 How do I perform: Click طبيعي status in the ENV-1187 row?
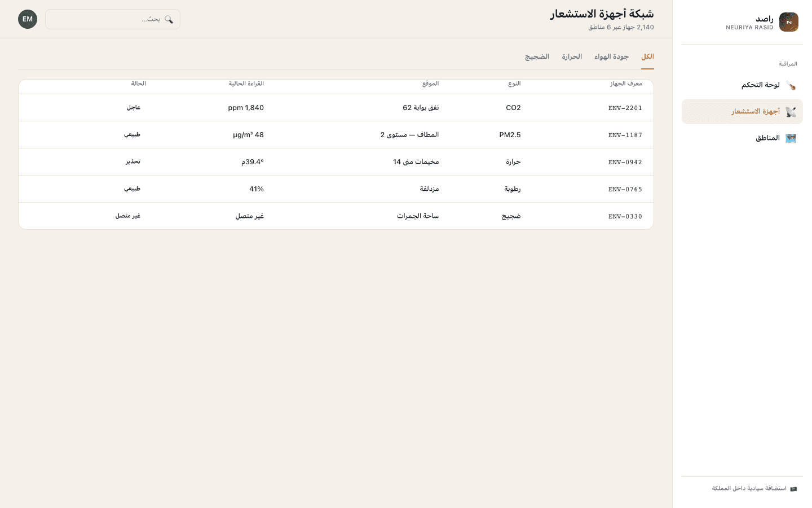coord(133,134)
